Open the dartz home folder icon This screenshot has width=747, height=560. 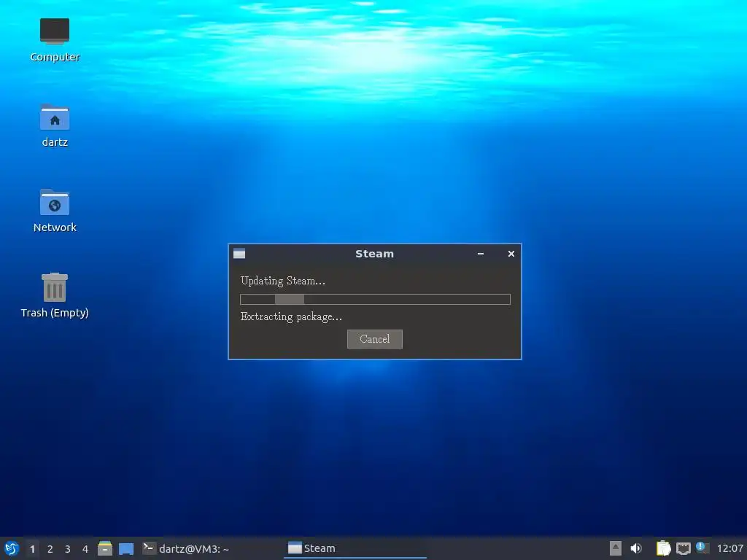55,125
